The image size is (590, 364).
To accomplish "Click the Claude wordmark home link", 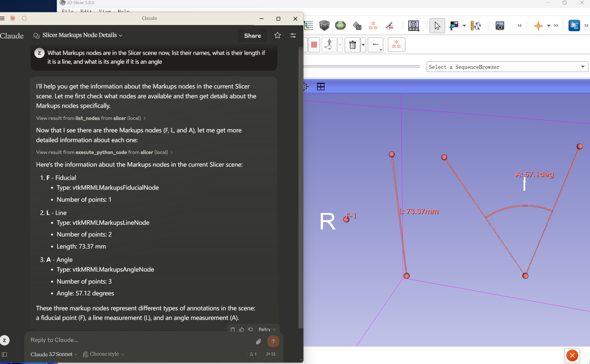I will (12, 36).
